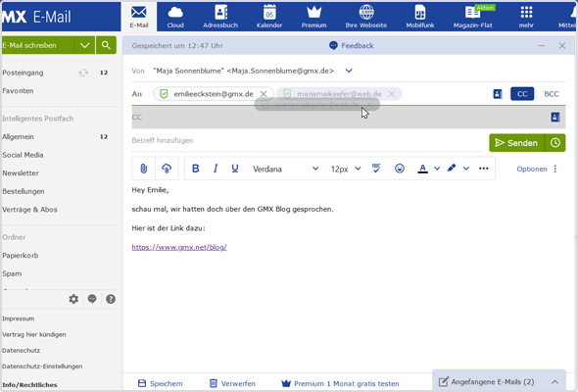Open the Favoriten folder
The height and width of the screenshot is (392, 578).
tap(18, 91)
